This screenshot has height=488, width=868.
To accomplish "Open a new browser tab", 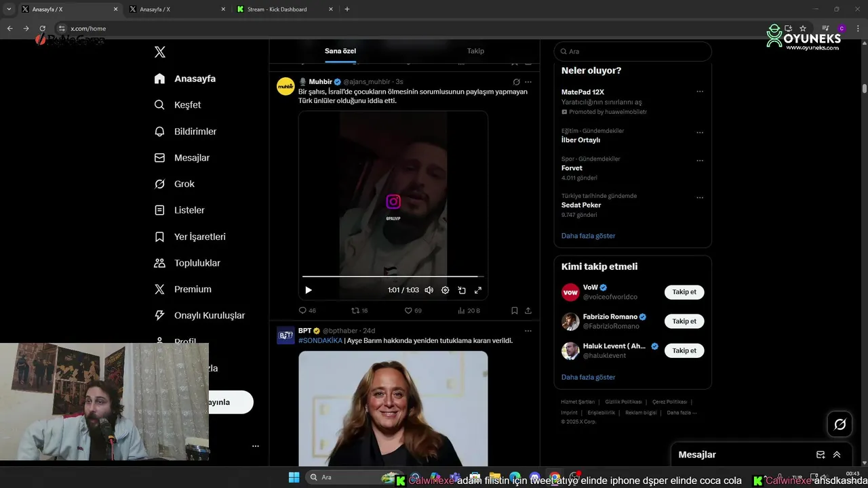I will pos(347,9).
